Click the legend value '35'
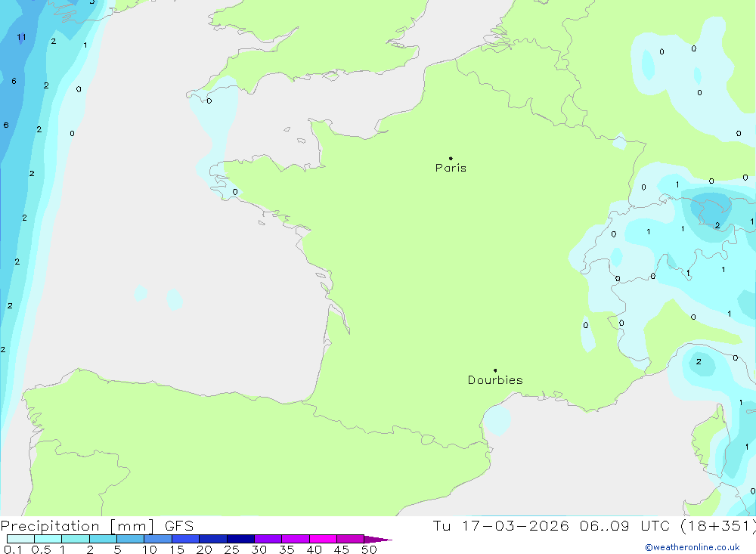Image resolution: width=756 pixels, height=554 pixels. [287, 549]
